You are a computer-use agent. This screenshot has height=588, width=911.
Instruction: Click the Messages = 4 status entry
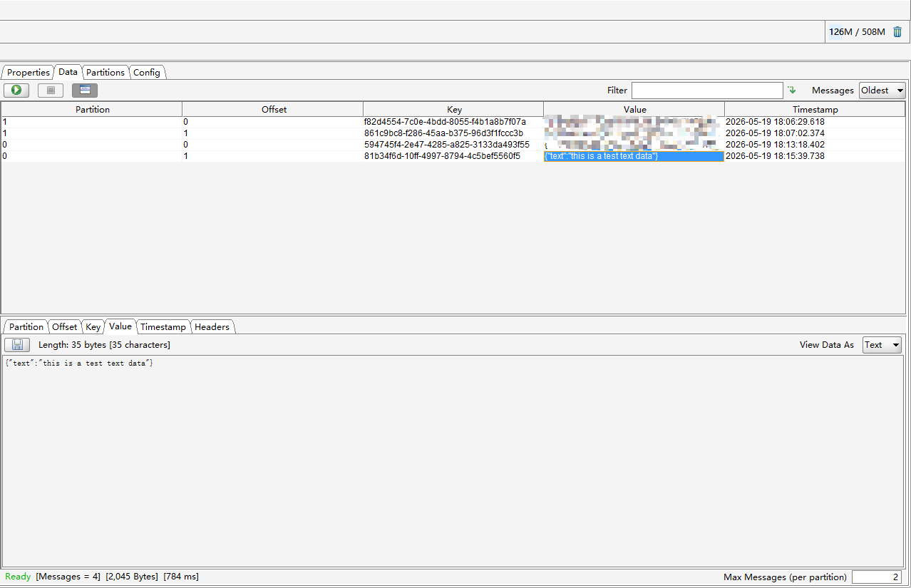tap(68, 577)
